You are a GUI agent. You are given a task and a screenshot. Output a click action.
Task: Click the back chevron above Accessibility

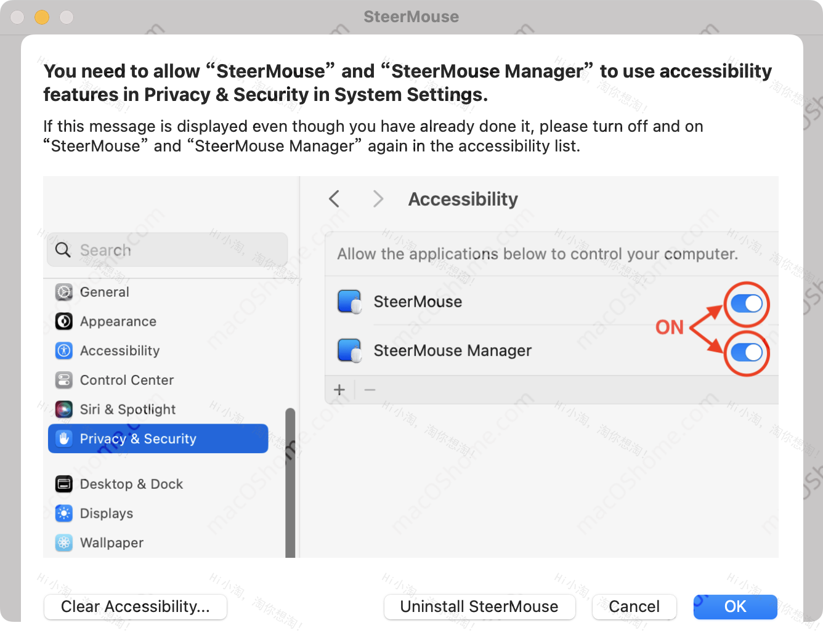pyautogui.click(x=334, y=198)
